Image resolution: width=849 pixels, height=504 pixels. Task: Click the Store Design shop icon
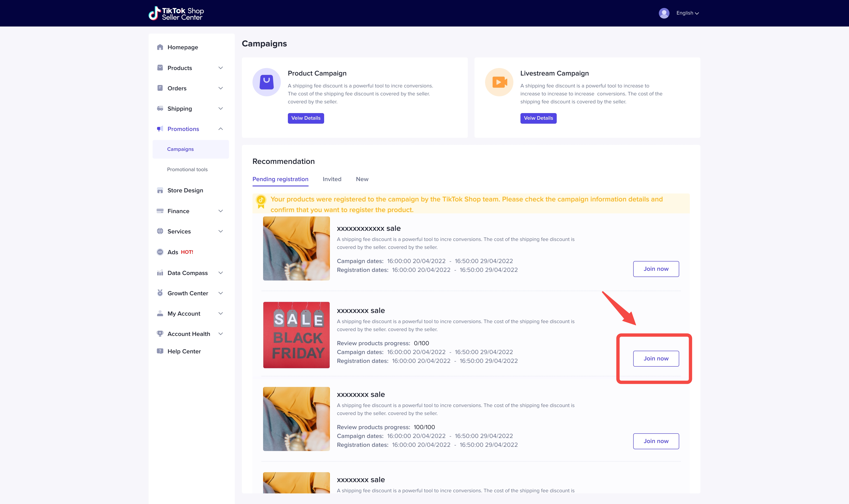click(160, 191)
